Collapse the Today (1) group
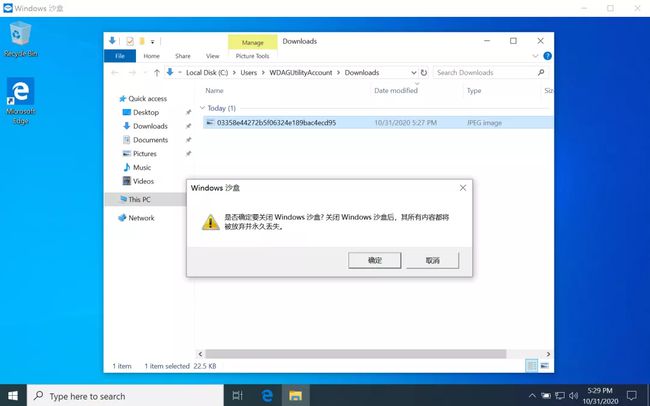 pos(202,108)
